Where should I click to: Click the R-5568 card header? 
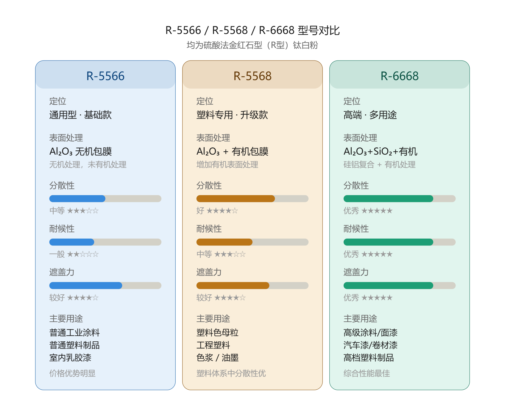coord(253,75)
